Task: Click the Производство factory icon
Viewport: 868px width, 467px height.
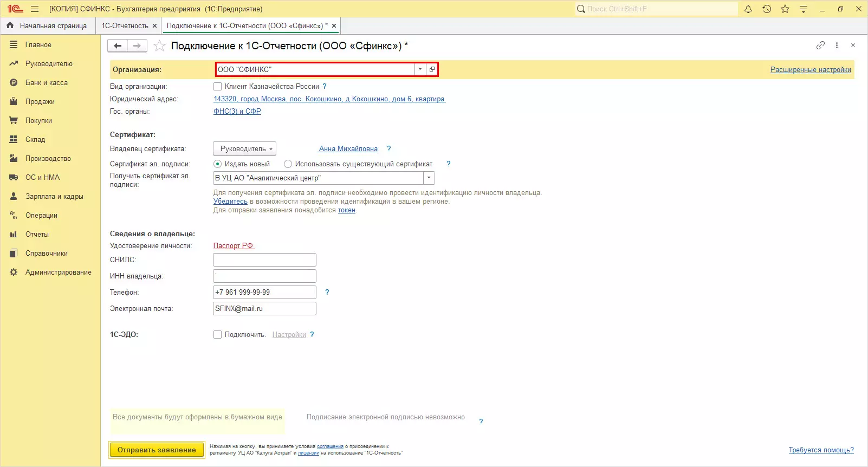Action: tap(14, 158)
